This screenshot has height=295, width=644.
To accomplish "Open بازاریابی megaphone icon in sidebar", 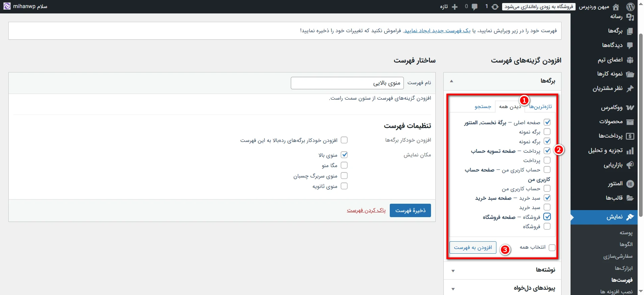I will click(x=630, y=165).
